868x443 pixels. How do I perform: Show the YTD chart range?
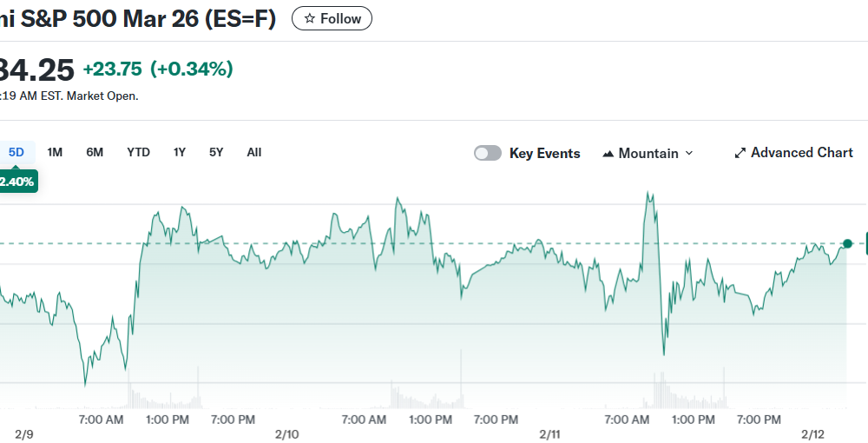[x=138, y=152]
